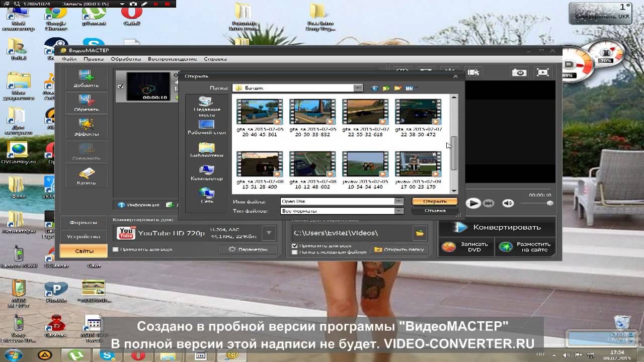Open the Файл menu
The width and height of the screenshot is (644, 362).
(69, 59)
